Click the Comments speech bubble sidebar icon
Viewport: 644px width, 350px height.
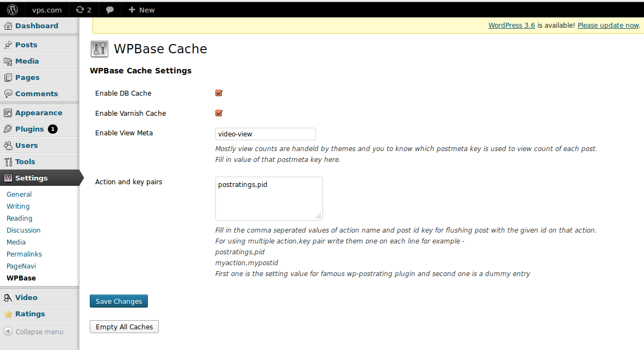coord(8,93)
